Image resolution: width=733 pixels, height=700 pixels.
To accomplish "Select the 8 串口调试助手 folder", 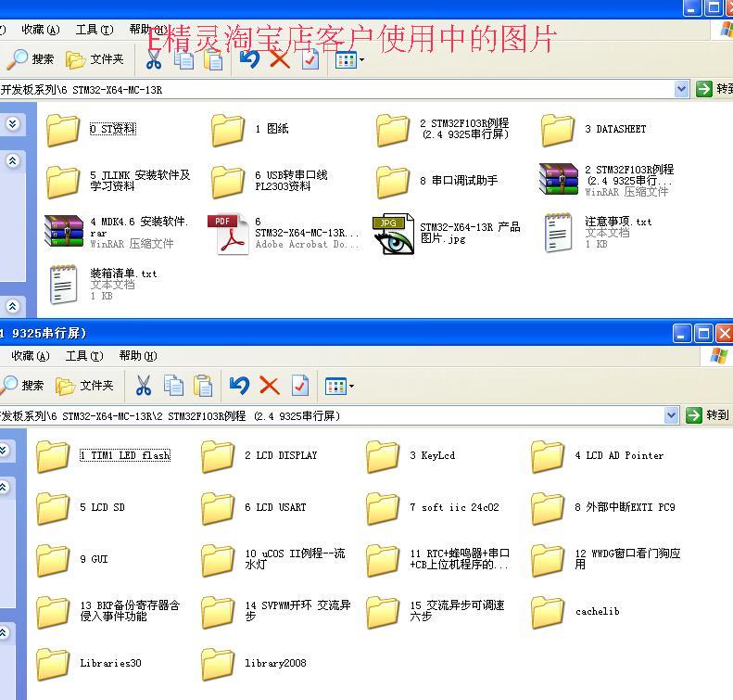I will [x=436, y=181].
